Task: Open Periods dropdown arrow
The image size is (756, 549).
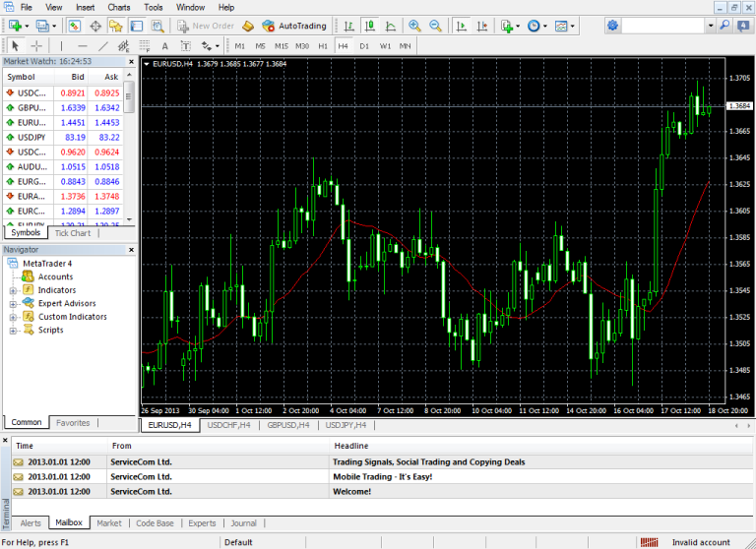Action: pyautogui.click(x=544, y=26)
